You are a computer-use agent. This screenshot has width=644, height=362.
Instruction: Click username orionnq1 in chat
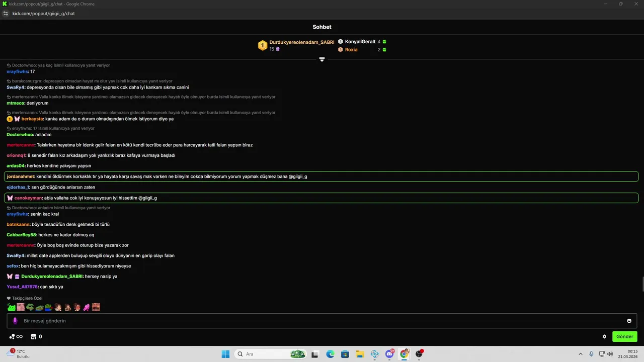tap(16, 155)
